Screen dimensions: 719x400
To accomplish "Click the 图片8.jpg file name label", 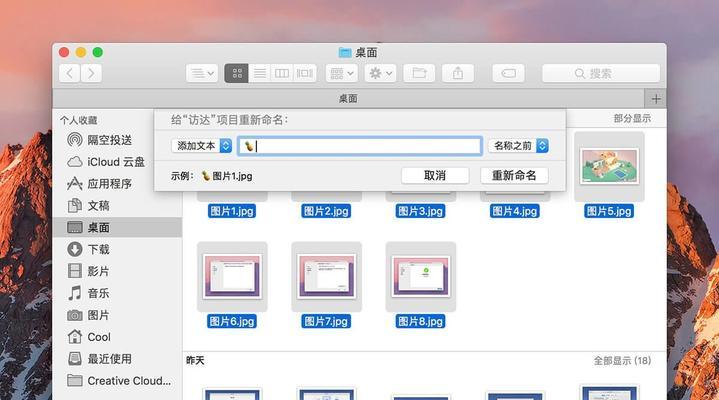I will pyautogui.click(x=420, y=321).
